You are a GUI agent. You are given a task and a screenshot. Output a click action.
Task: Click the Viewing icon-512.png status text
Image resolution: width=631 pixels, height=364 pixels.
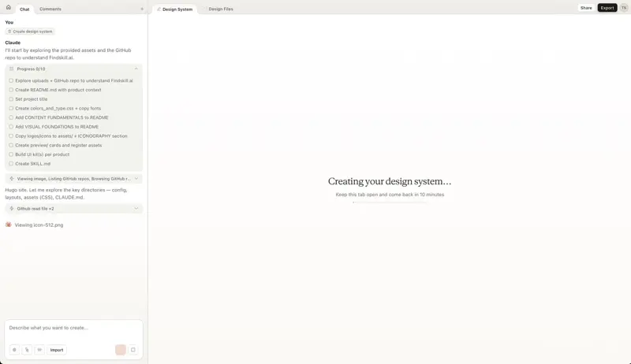click(39, 225)
